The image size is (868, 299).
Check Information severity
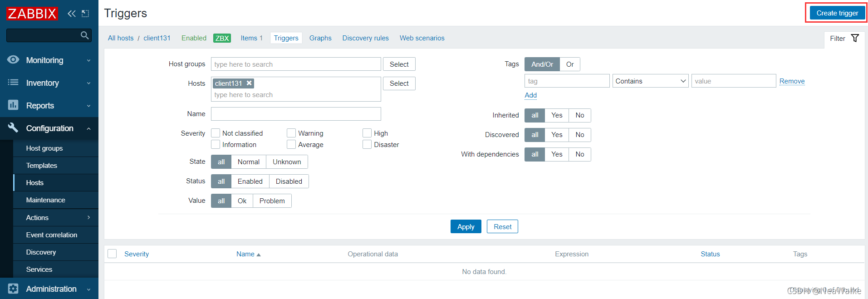tap(216, 144)
